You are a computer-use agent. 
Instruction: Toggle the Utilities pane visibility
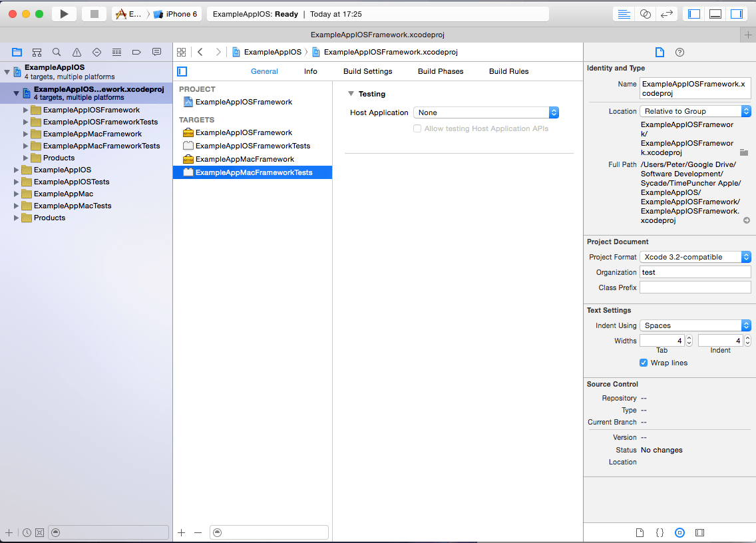(737, 14)
